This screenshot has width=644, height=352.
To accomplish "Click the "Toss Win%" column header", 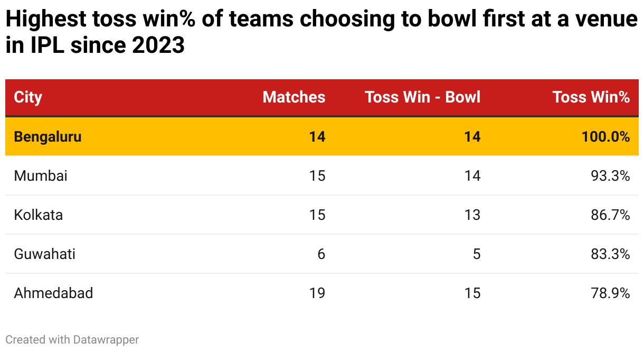I will (x=591, y=97).
